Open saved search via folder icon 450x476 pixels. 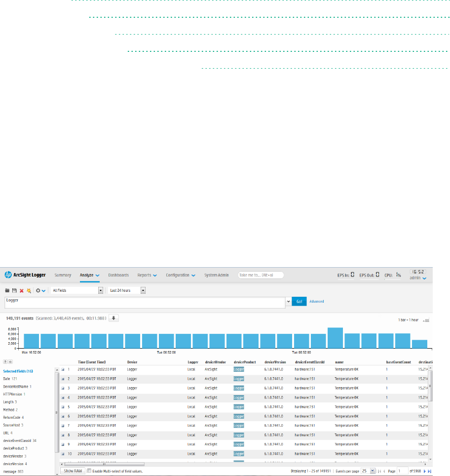point(7,290)
